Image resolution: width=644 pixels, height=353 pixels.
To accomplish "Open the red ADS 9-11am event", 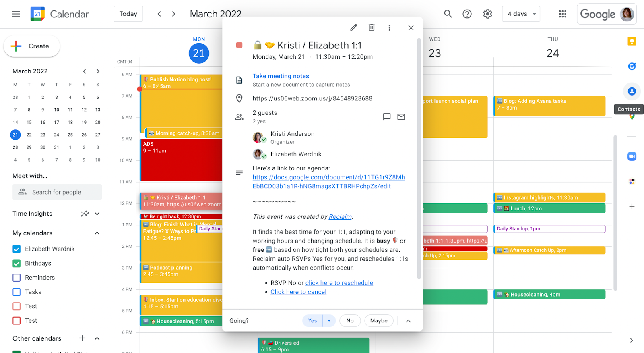I will pyautogui.click(x=181, y=160).
